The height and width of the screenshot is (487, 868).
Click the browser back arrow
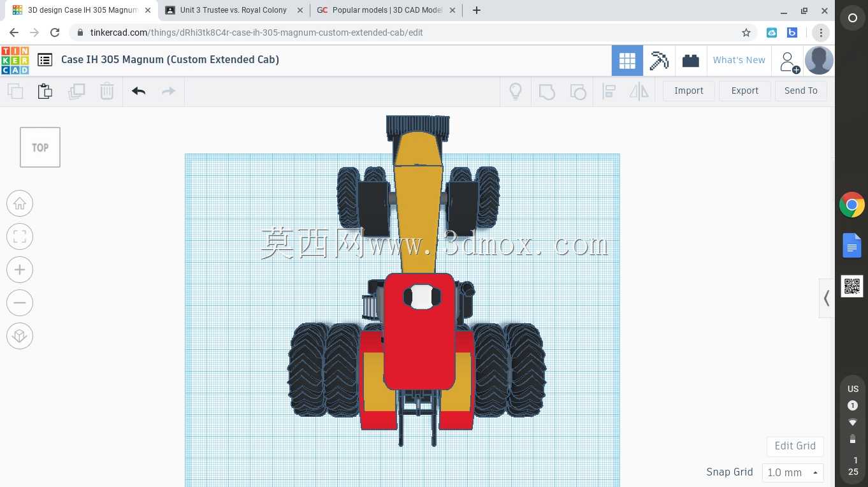click(14, 33)
